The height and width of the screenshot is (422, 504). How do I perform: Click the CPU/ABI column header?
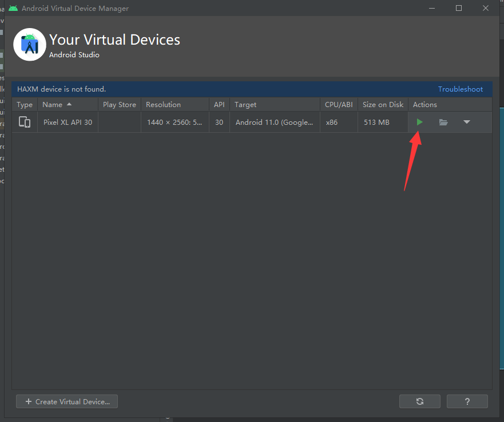339,105
